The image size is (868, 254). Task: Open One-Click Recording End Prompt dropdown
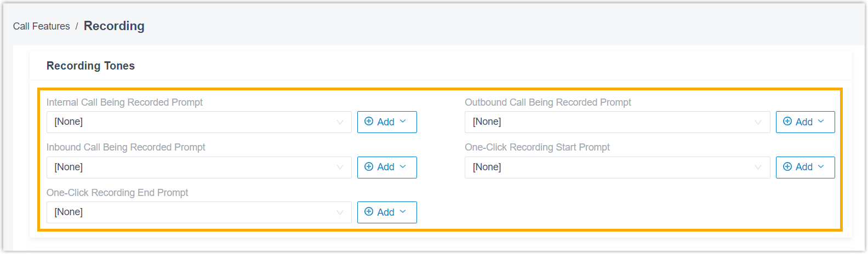tap(199, 212)
